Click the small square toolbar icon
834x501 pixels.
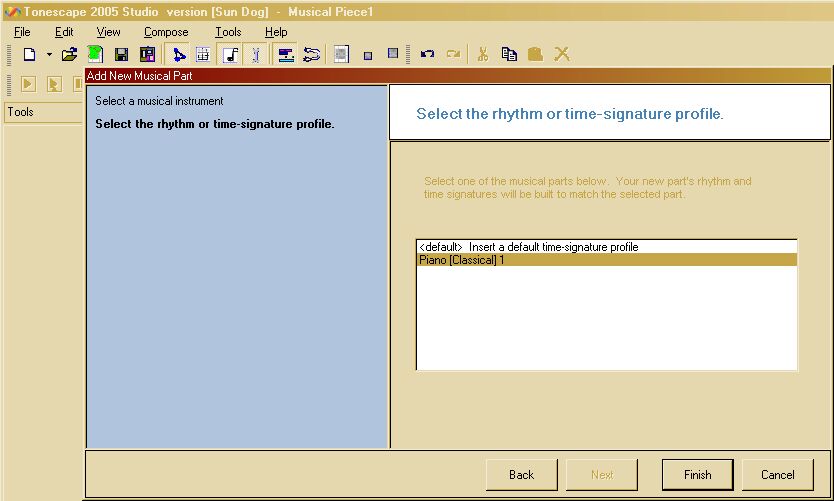(x=368, y=55)
